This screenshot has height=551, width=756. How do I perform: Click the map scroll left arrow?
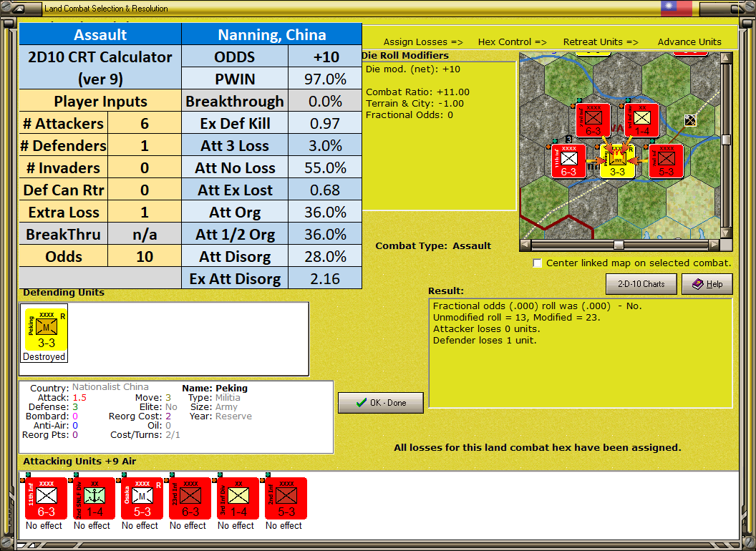526,245
